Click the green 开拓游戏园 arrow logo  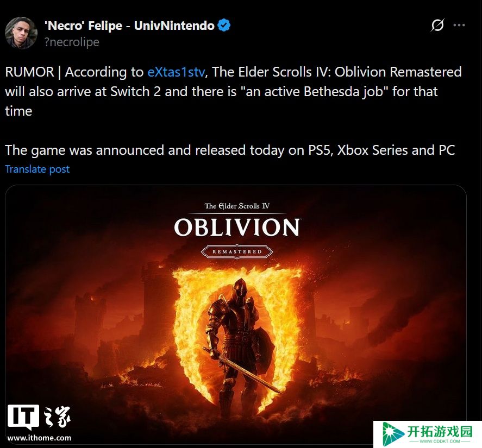click(392, 434)
